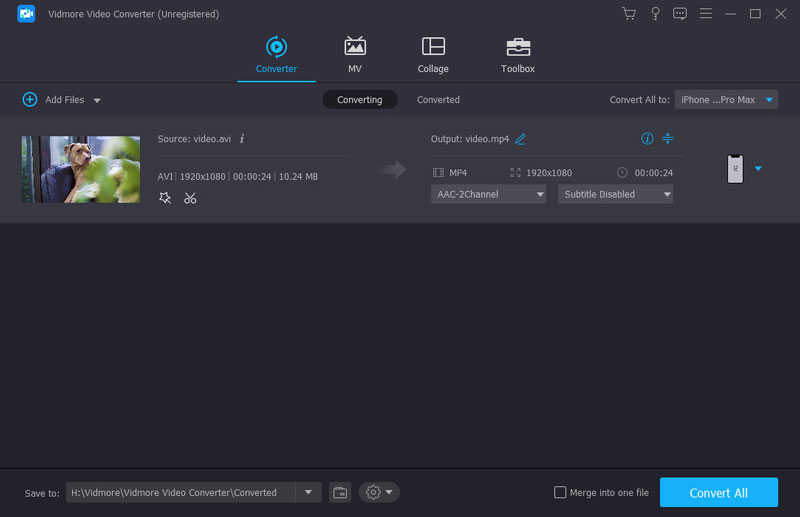Enable Merge into one file checkbox
Screen dimensions: 800x517
560,492
